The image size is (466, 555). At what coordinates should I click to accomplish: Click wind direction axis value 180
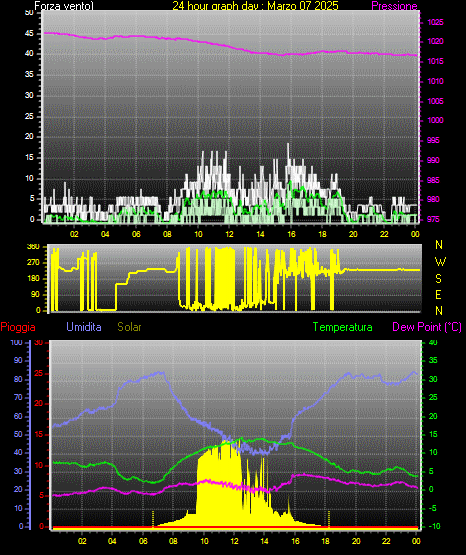pos(33,279)
